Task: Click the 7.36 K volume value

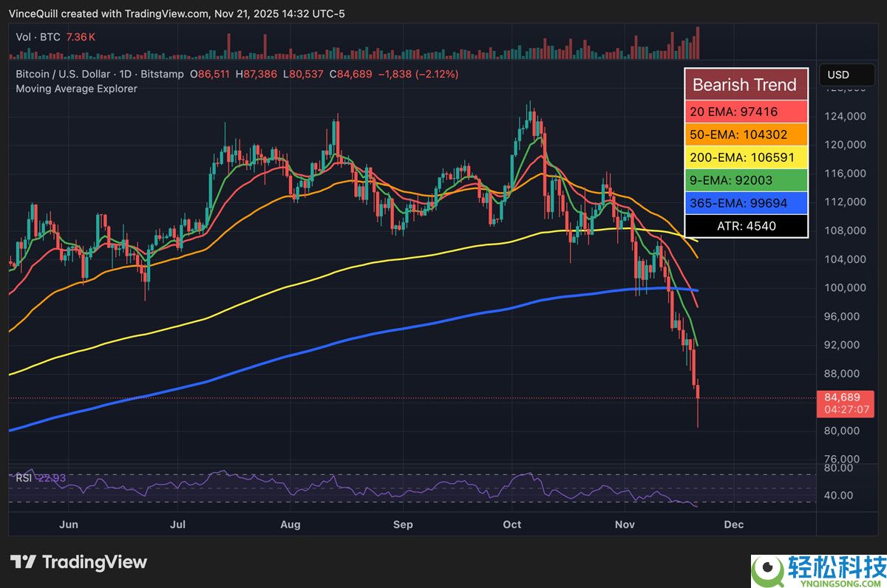Action: click(x=78, y=36)
